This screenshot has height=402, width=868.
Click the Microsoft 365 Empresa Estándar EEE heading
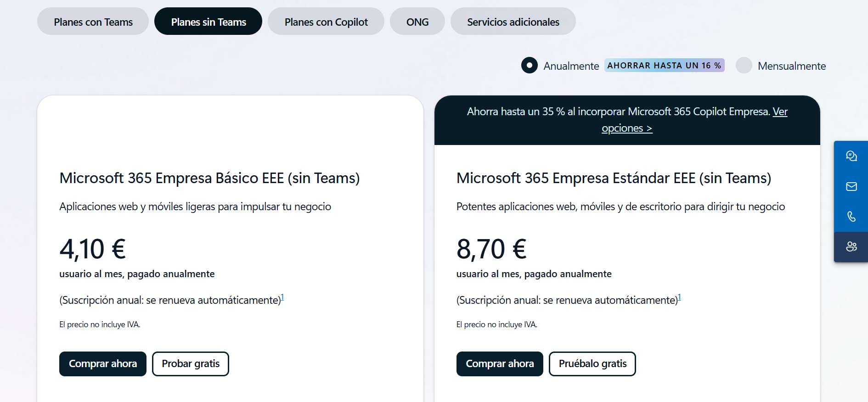(614, 178)
